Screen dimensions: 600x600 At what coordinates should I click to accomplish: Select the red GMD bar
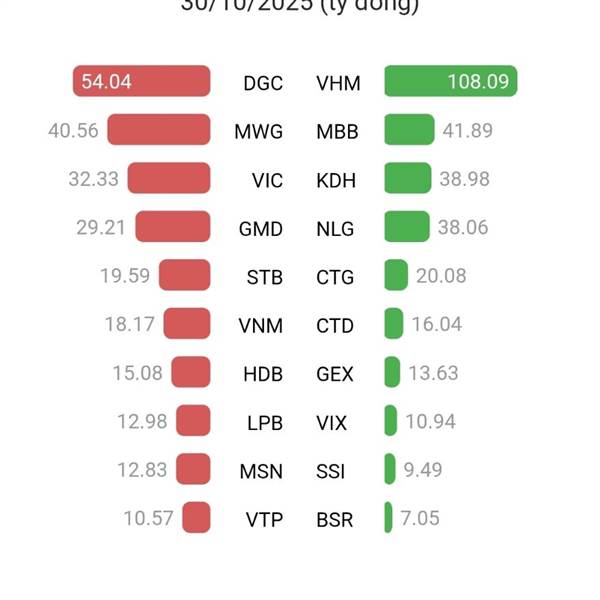(x=173, y=227)
